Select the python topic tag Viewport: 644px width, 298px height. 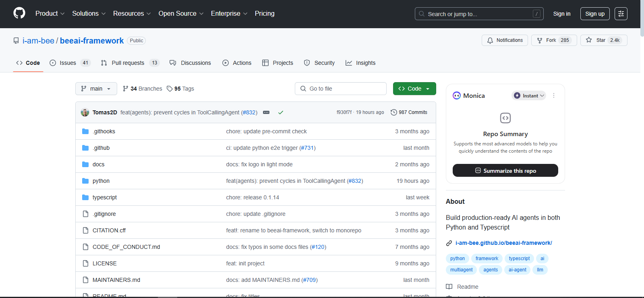tap(458, 259)
